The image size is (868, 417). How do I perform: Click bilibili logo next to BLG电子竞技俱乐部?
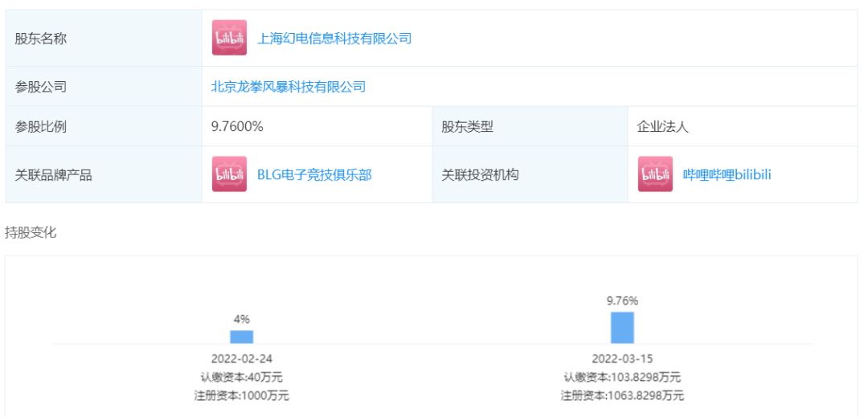(229, 175)
